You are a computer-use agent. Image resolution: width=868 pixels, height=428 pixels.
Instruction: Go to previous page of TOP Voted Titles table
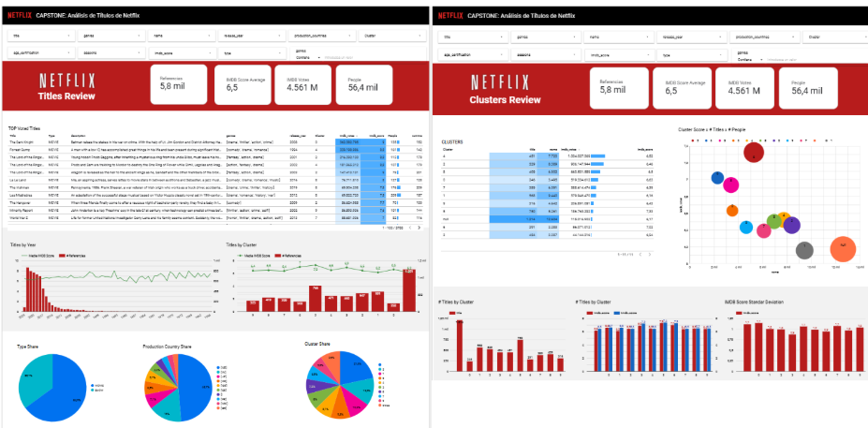coord(410,228)
